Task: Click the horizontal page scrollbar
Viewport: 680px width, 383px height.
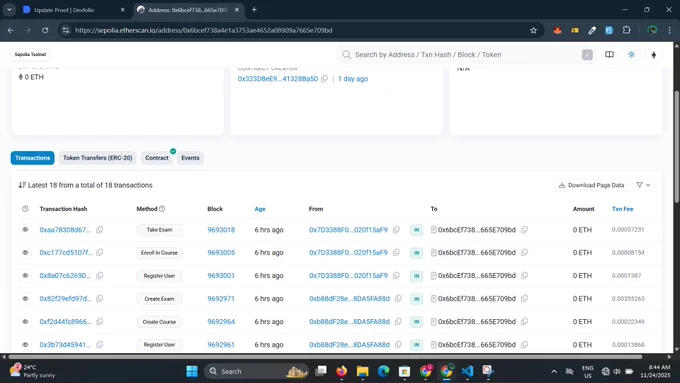Action: click(x=325, y=357)
